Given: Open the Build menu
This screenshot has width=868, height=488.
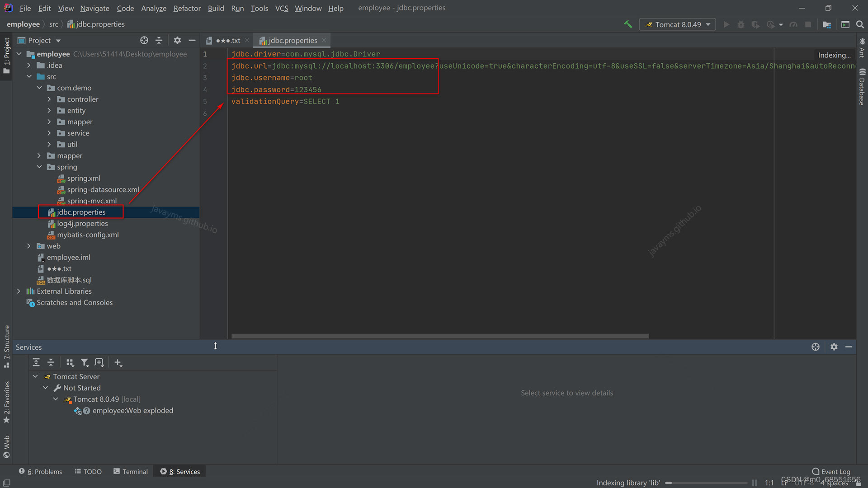Looking at the screenshot, I should coord(216,8).
